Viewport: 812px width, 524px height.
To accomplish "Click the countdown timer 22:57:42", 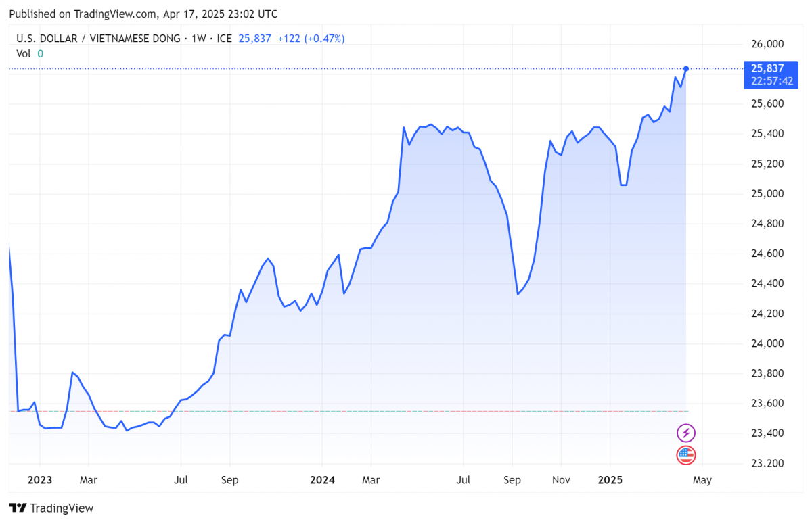I will pos(771,80).
